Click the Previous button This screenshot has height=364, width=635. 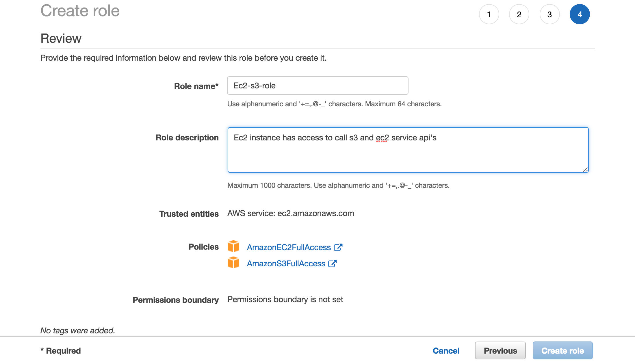coord(500,350)
